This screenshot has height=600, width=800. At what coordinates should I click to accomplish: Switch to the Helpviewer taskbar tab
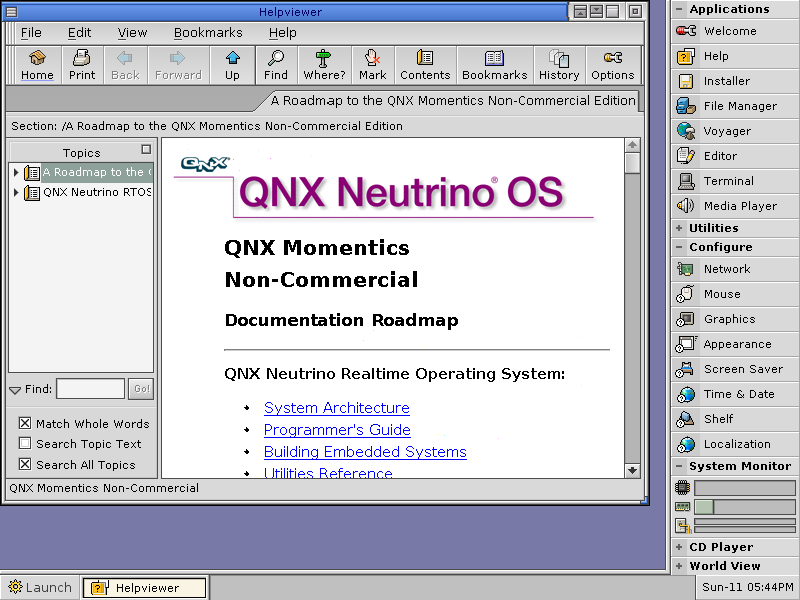click(144, 587)
